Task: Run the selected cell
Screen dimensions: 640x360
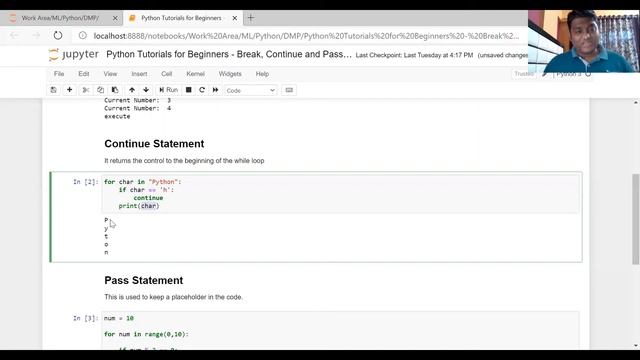Action: 168,90
